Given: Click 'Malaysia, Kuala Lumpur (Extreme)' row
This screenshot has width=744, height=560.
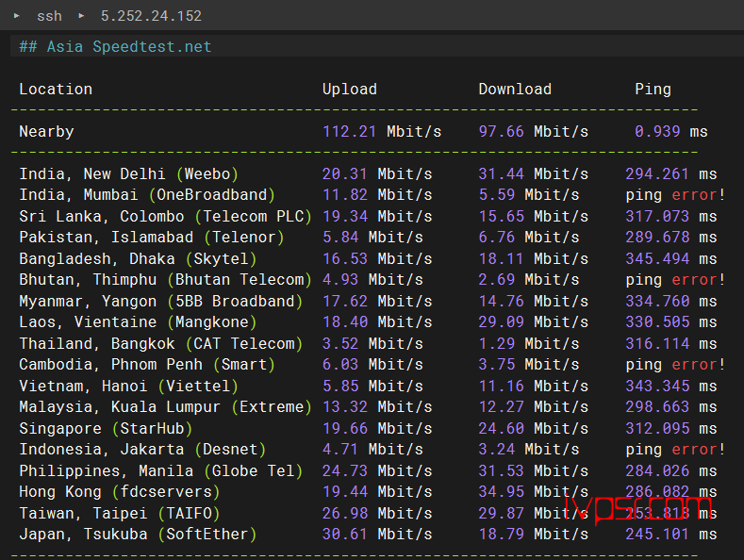Looking at the screenshot, I should pyautogui.click(x=368, y=406).
